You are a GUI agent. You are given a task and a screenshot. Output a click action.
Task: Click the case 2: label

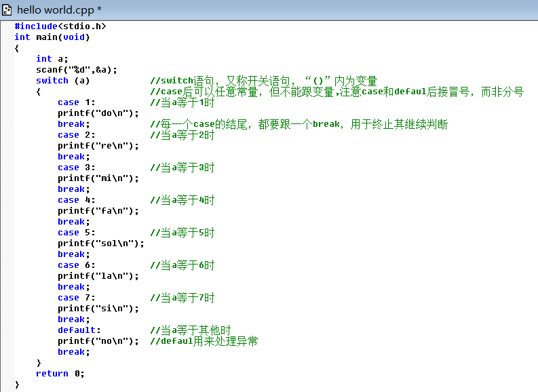tap(77, 135)
